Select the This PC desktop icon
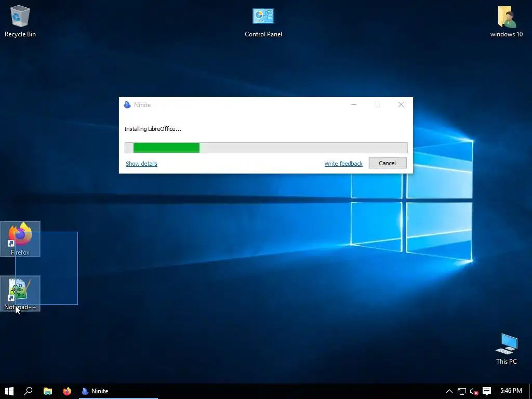 (506, 349)
